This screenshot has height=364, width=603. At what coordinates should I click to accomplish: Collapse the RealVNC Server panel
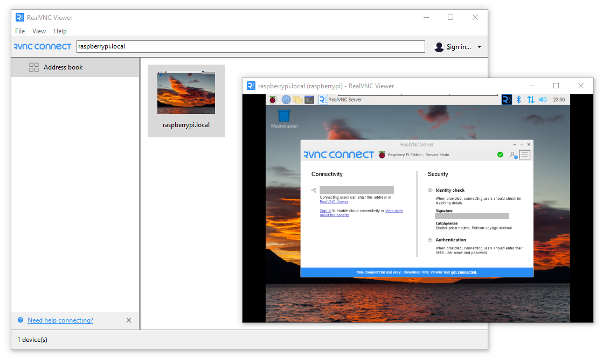(x=522, y=144)
